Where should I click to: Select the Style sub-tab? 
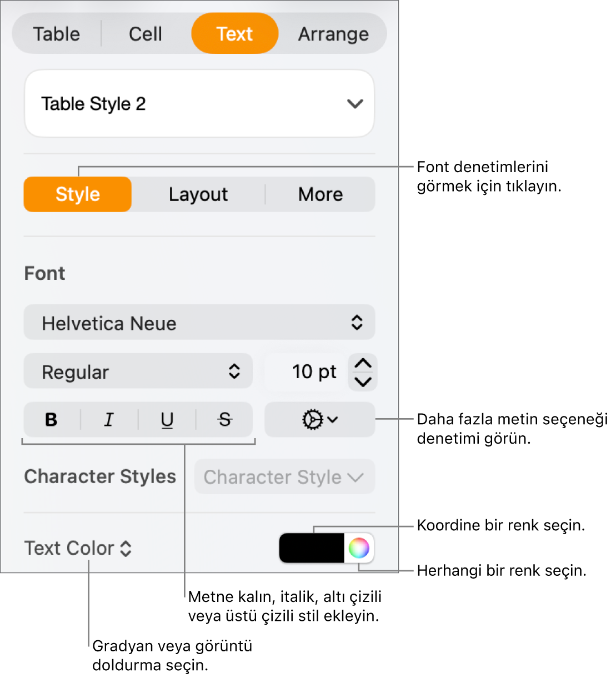(78, 194)
